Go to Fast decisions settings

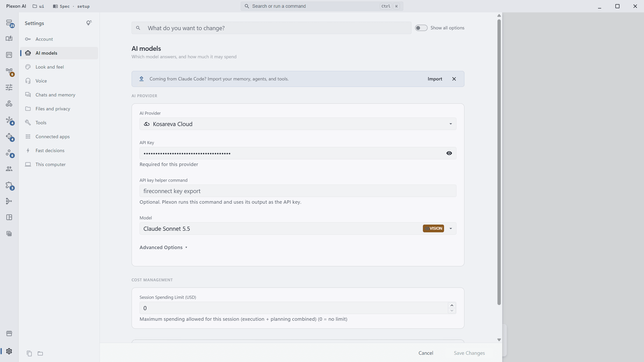pos(59,151)
